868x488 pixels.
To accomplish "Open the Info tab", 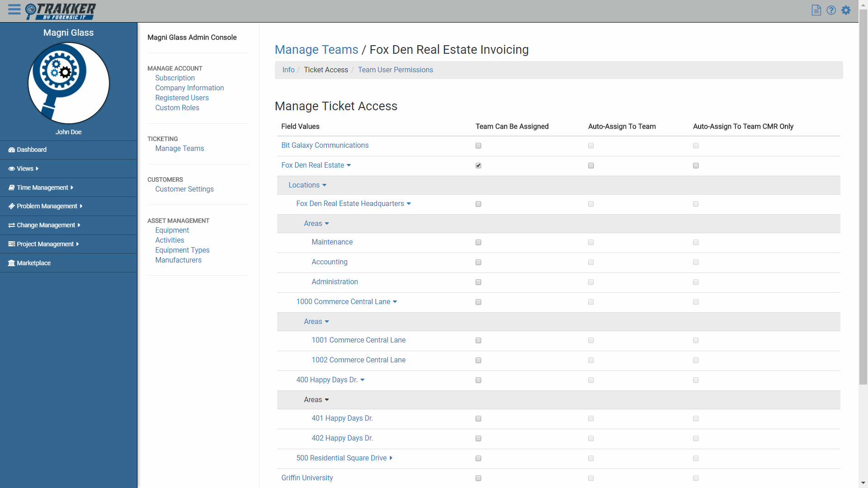I will pos(288,70).
